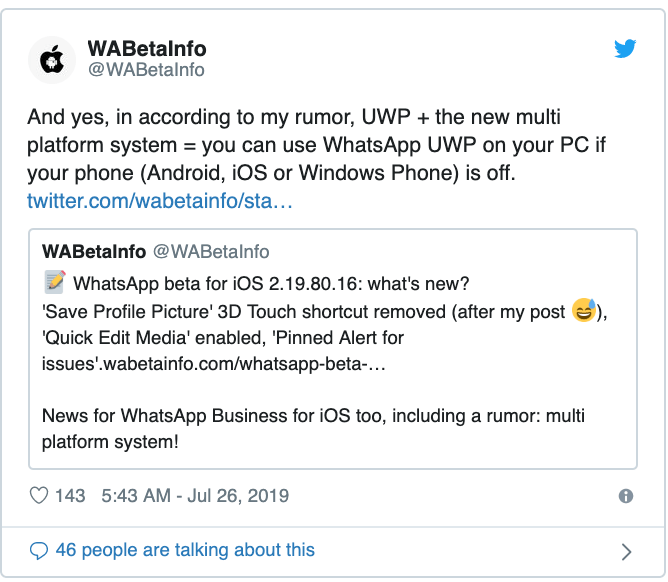Screen dimensions: 668x582
Task: Click the 143 likes count
Action: [x=70, y=496]
